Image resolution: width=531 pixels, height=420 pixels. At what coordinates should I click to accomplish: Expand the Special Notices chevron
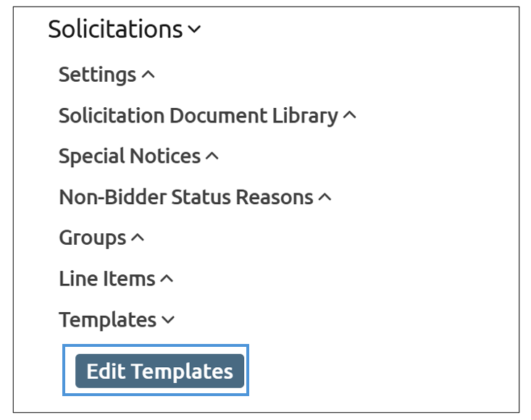(212, 156)
